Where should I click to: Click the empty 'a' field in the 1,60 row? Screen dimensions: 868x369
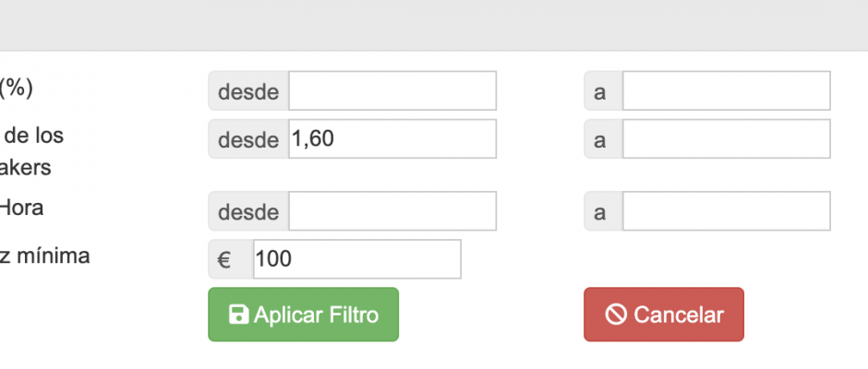[727, 139]
